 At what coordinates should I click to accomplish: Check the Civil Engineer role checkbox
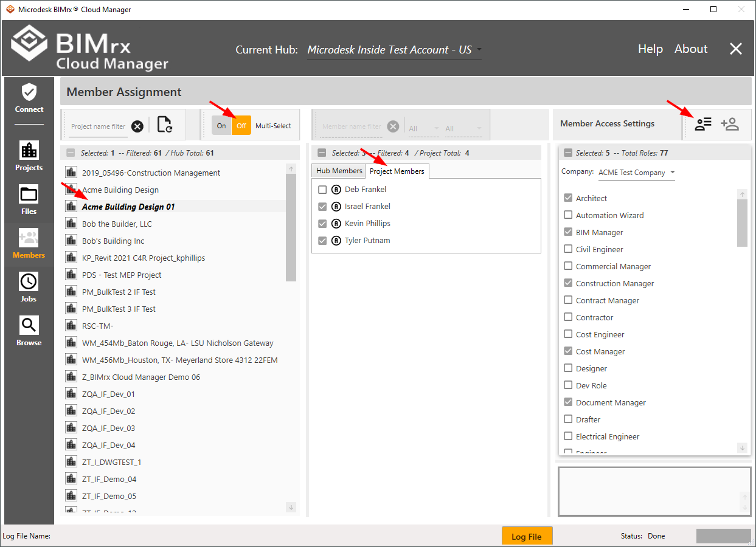568,249
